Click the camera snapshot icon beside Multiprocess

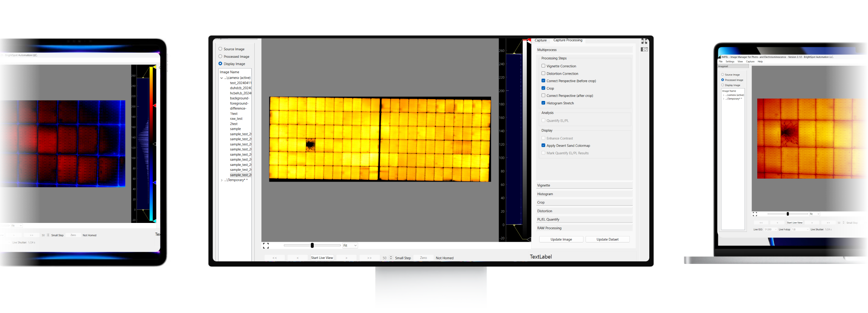tap(644, 50)
